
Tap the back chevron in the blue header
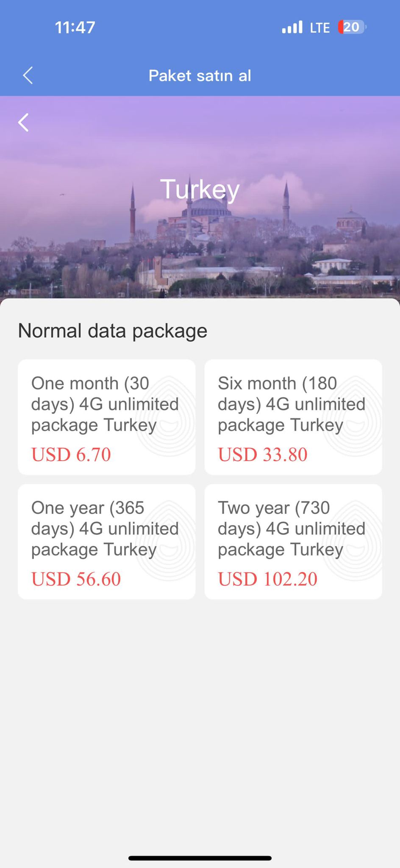pyautogui.click(x=28, y=75)
